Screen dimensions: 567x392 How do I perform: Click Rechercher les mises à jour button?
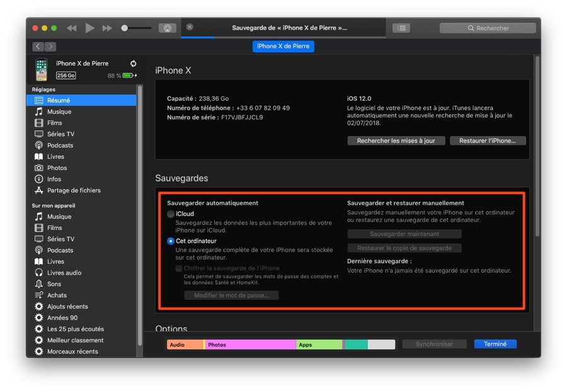pos(396,141)
